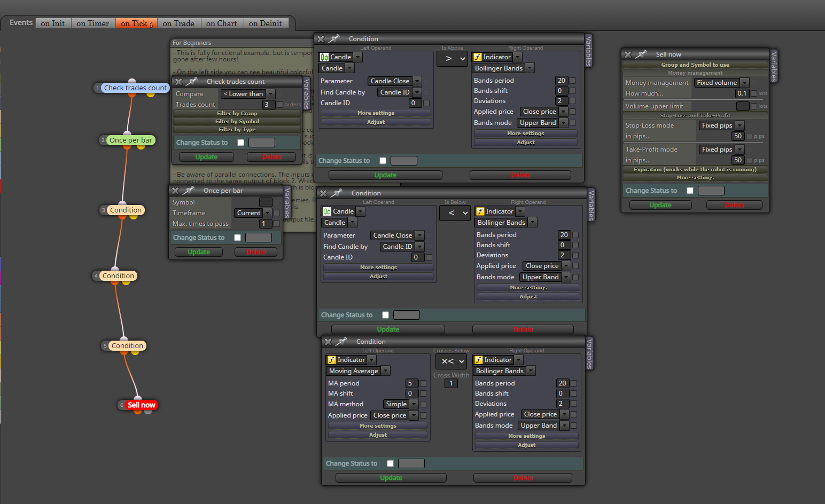Switch to on Deinit event tab
The image size is (825, 504).
coord(266,23)
